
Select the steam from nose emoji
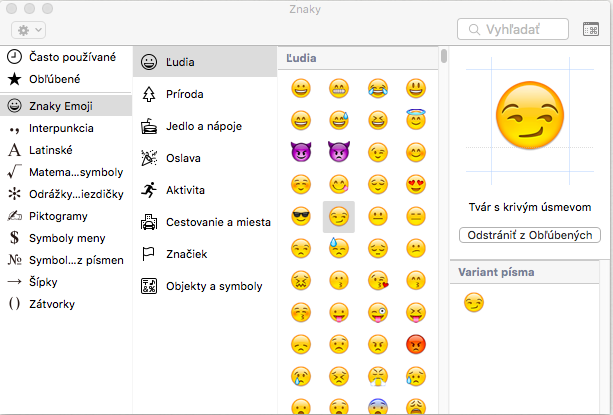pos(378,376)
